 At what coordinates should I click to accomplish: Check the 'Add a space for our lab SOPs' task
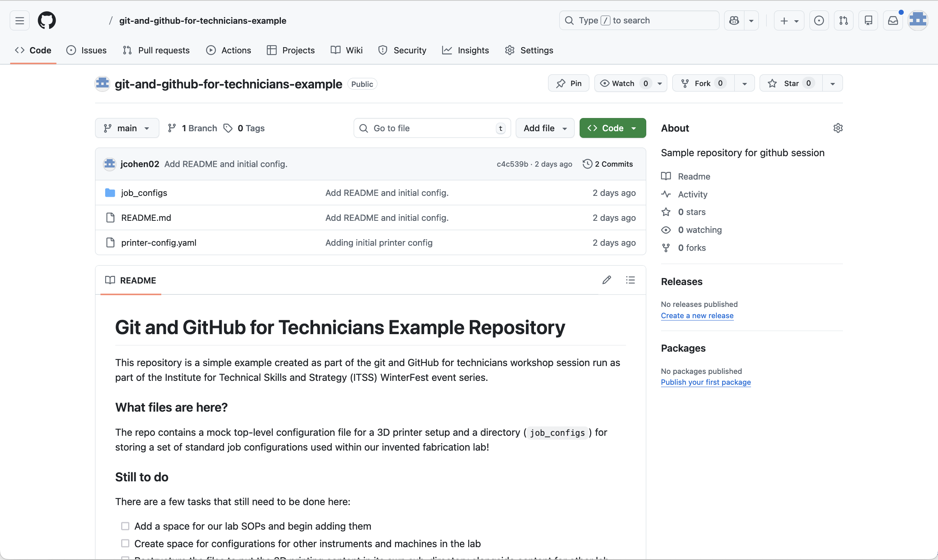pyautogui.click(x=125, y=526)
